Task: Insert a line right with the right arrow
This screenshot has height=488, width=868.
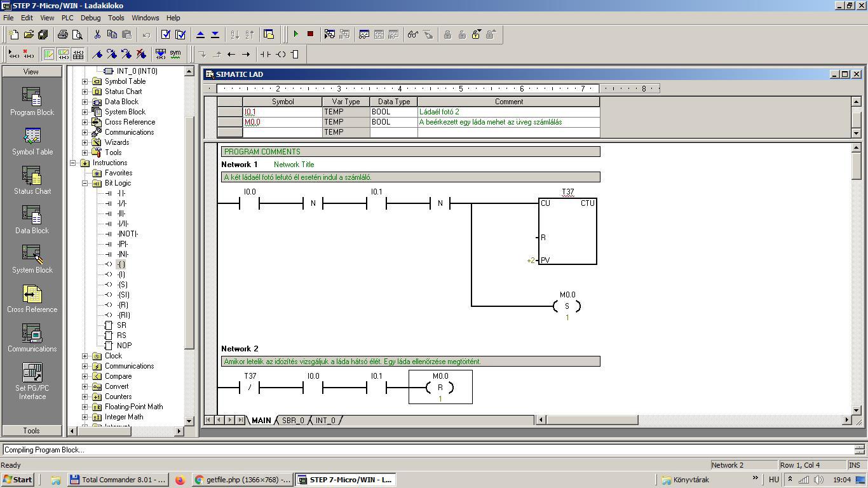Action: pos(246,54)
